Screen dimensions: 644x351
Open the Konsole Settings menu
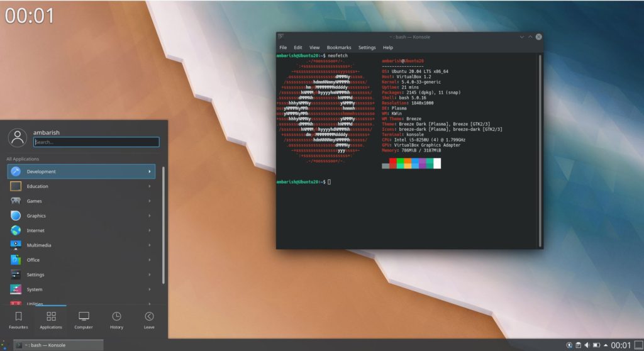367,48
